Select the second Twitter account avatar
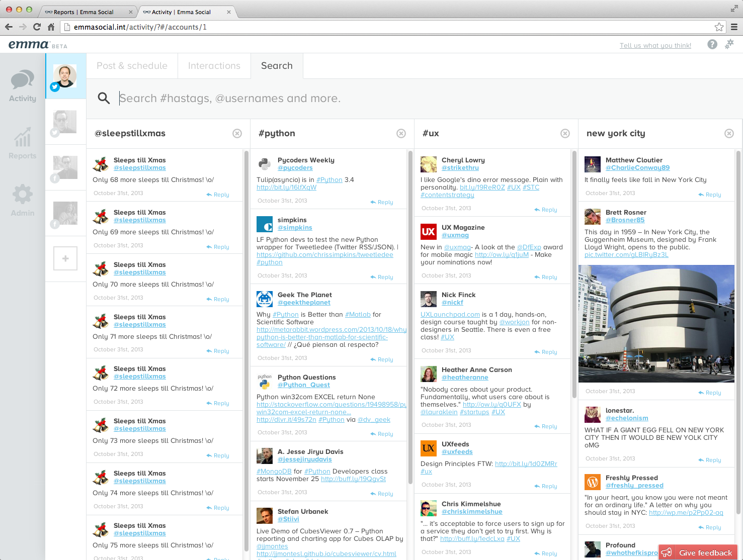743x560 pixels. 65,122
